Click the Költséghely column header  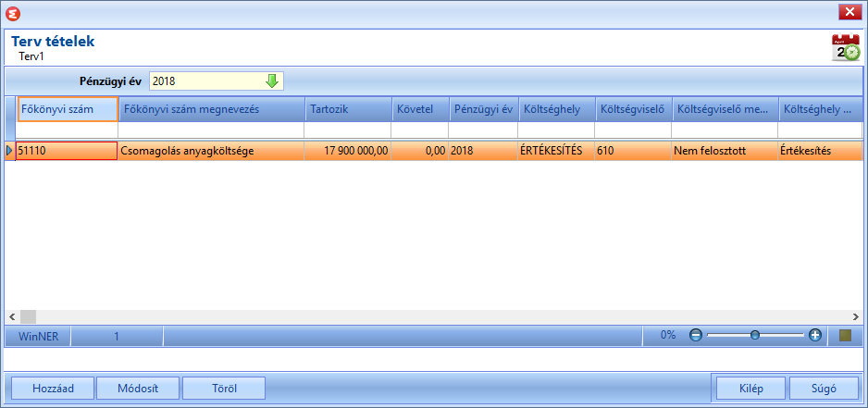556,109
